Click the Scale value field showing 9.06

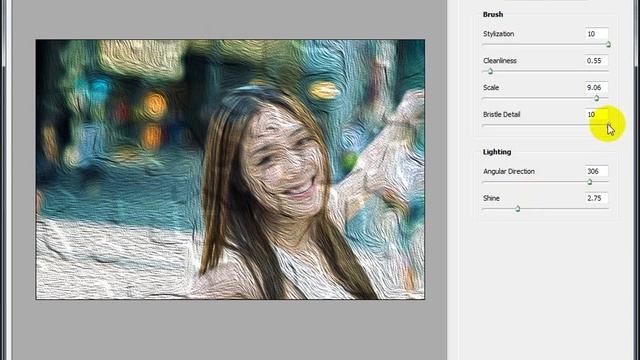pyautogui.click(x=596, y=88)
